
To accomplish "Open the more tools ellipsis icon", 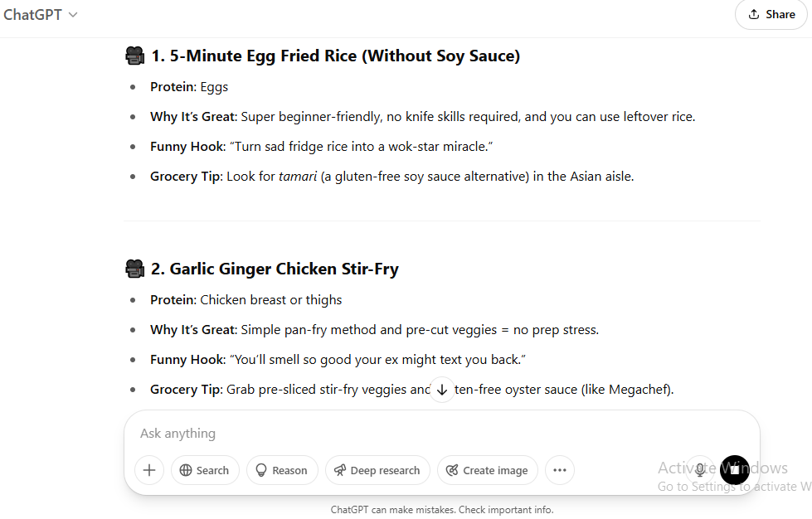I will (560, 470).
